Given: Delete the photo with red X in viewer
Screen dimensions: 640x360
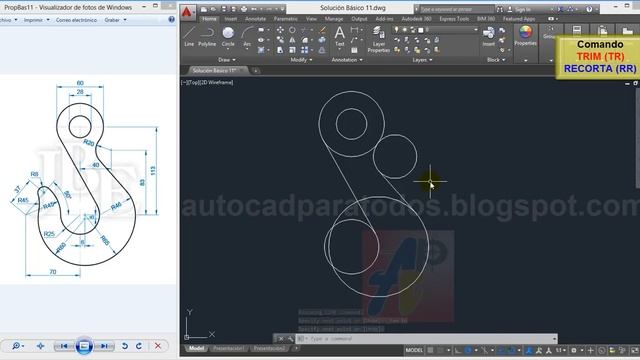Looking at the screenshot, I should tap(158, 346).
